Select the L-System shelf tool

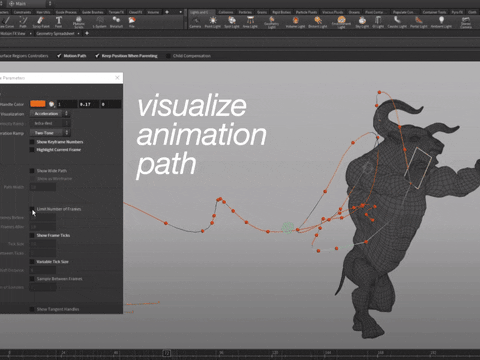click(x=99, y=22)
